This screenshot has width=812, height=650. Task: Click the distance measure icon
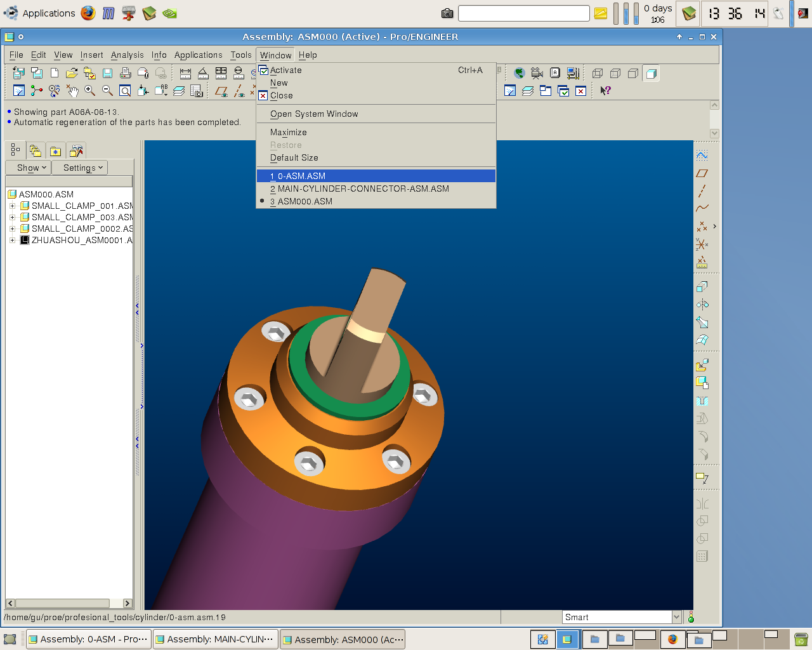[x=185, y=73]
